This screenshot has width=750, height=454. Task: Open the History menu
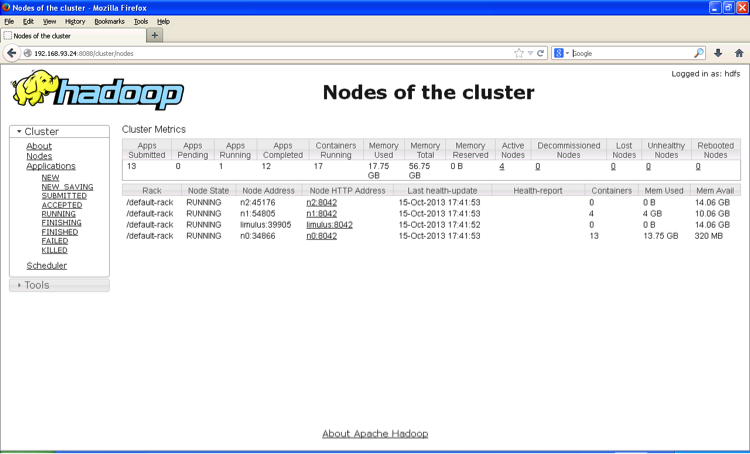point(75,21)
